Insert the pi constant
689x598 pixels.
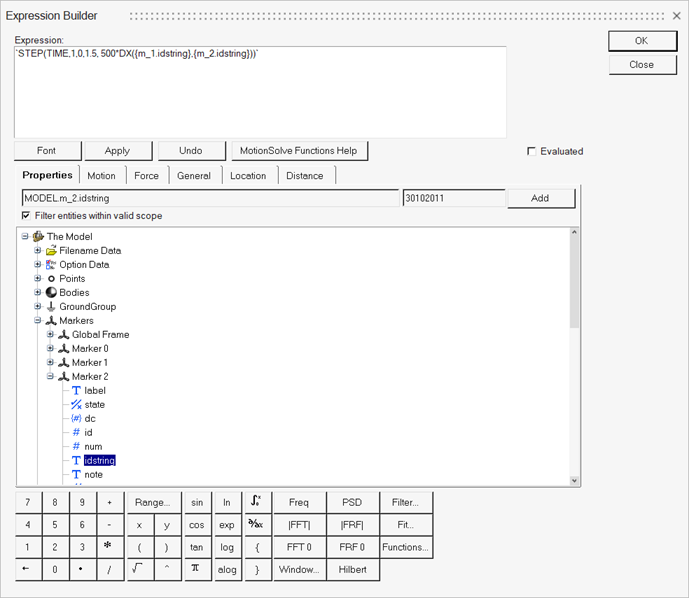tap(197, 570)
